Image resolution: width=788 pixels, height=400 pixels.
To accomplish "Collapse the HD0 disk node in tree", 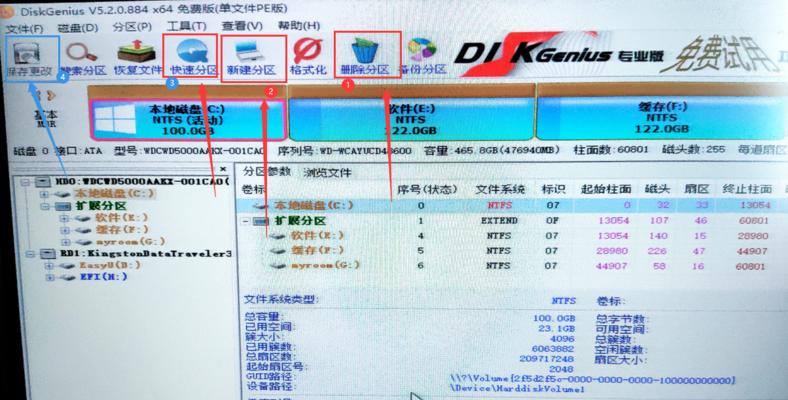I will (x=25, y=182).
